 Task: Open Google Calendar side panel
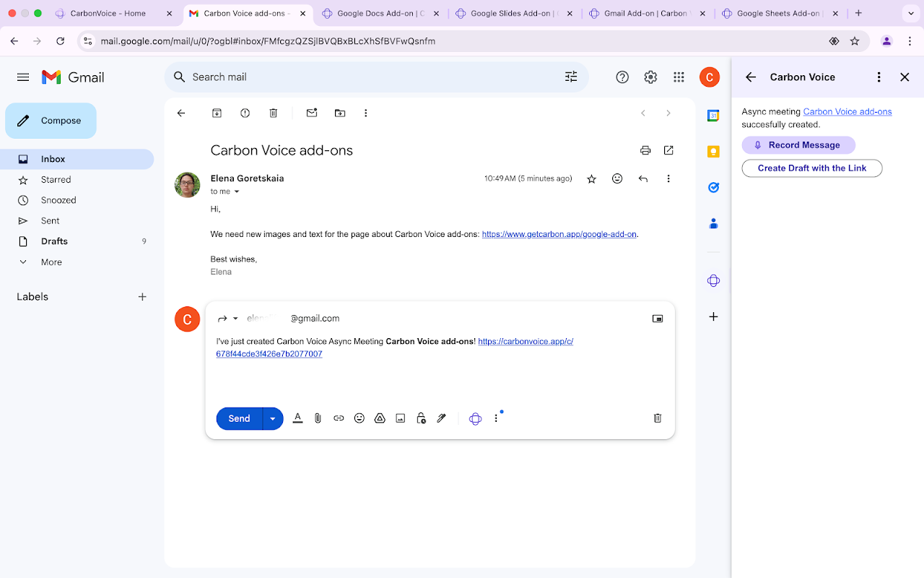point(713,116)
